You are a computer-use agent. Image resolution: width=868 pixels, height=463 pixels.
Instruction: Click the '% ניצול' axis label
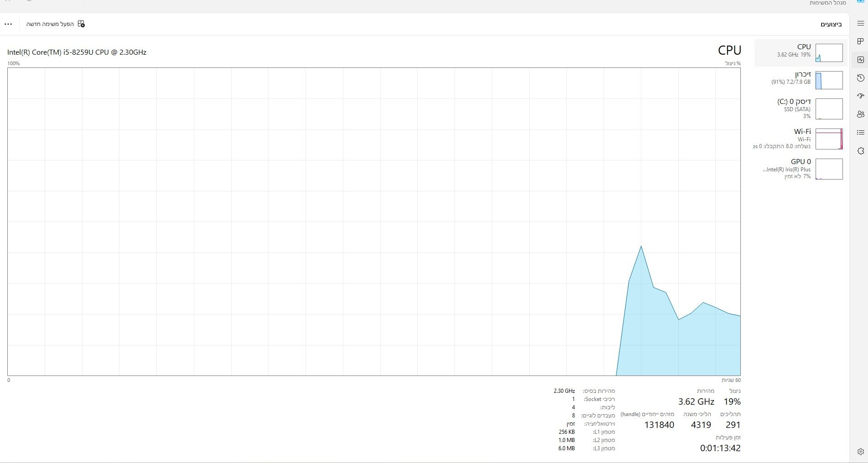point(733,63)
